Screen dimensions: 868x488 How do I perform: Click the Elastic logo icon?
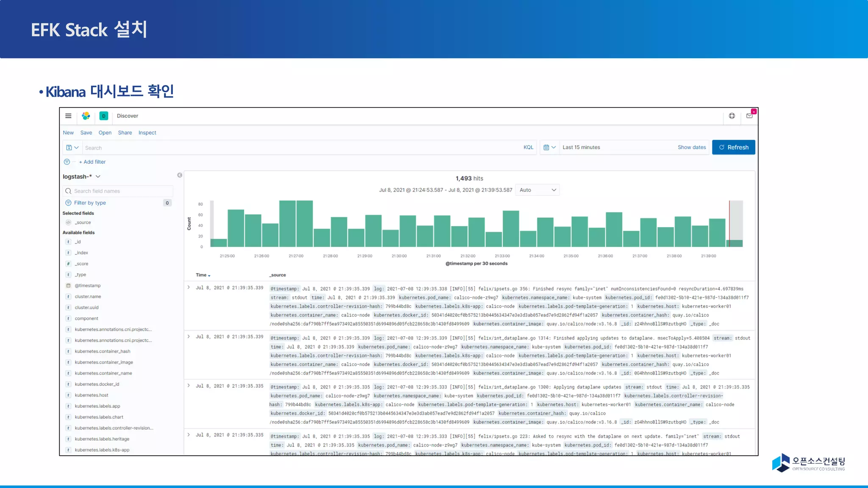[x=86, y=116]
